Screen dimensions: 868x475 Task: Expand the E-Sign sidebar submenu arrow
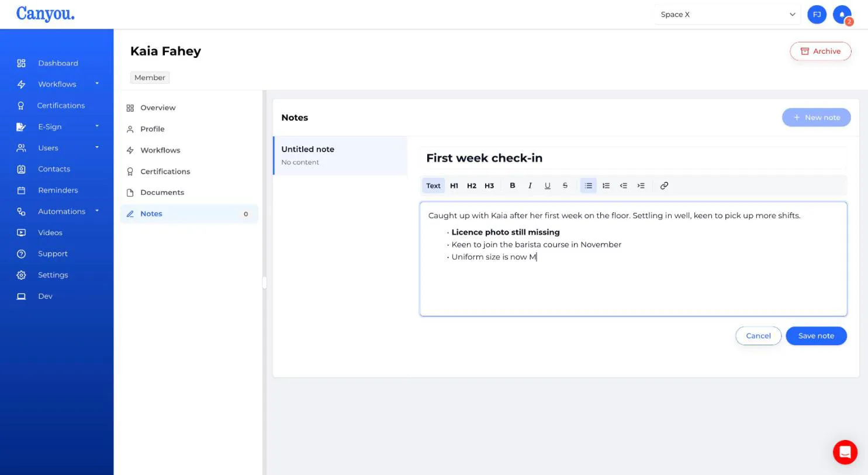click(x=97, y=126)
